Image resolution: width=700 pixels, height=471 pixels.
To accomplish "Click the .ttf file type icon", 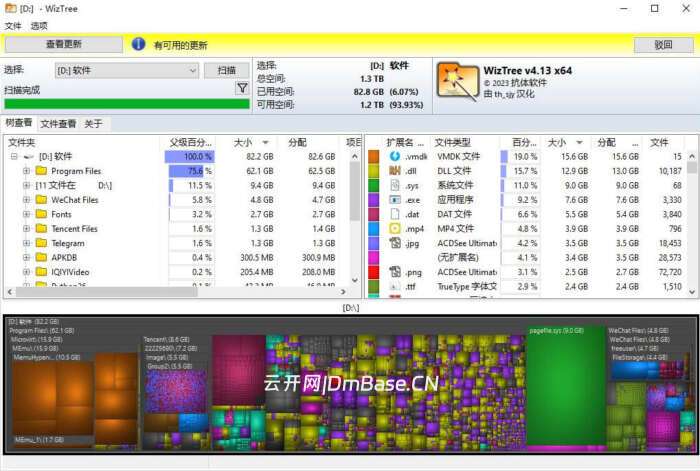I will (x=395, y=286).
